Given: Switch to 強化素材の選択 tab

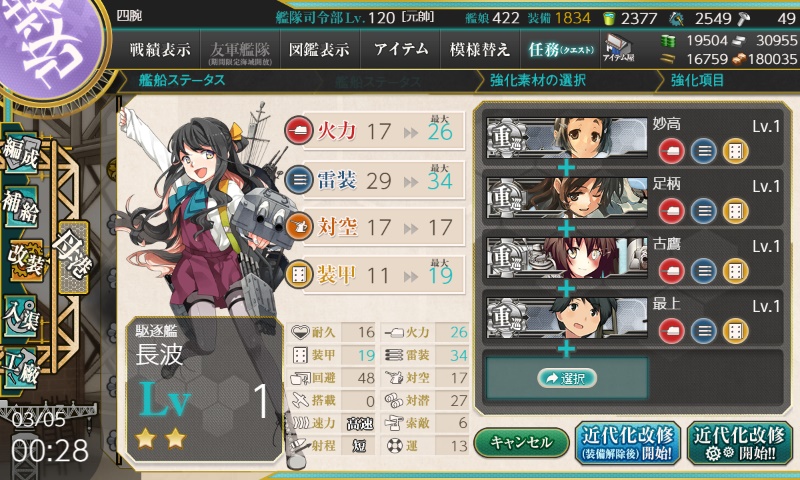Looking at the screenshot, I should 538,81.
